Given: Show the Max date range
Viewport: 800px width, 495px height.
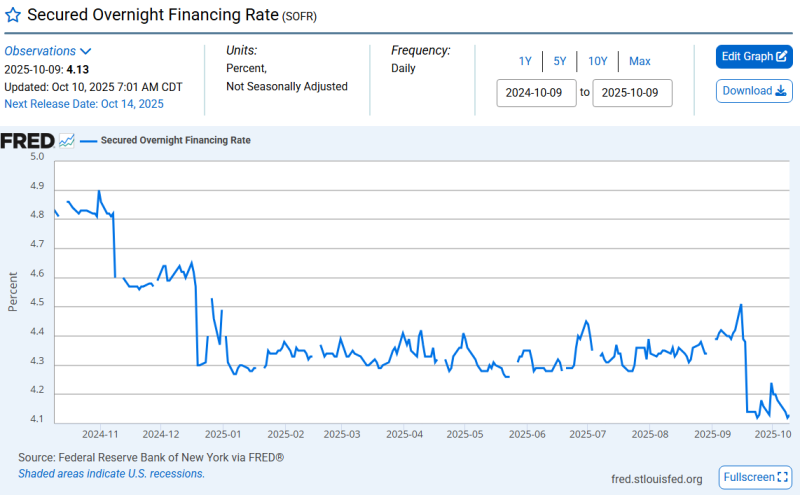Looking at the screenshot, I should coord(640,62).
